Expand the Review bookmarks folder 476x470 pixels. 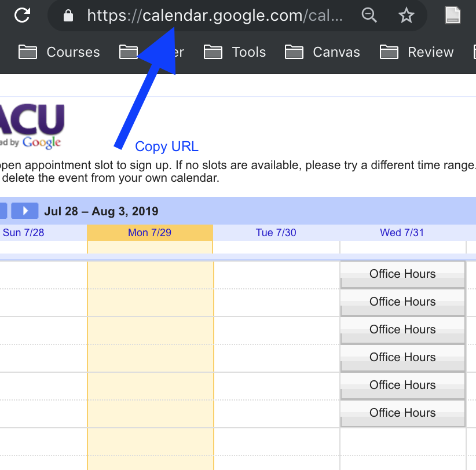point(417,52)
